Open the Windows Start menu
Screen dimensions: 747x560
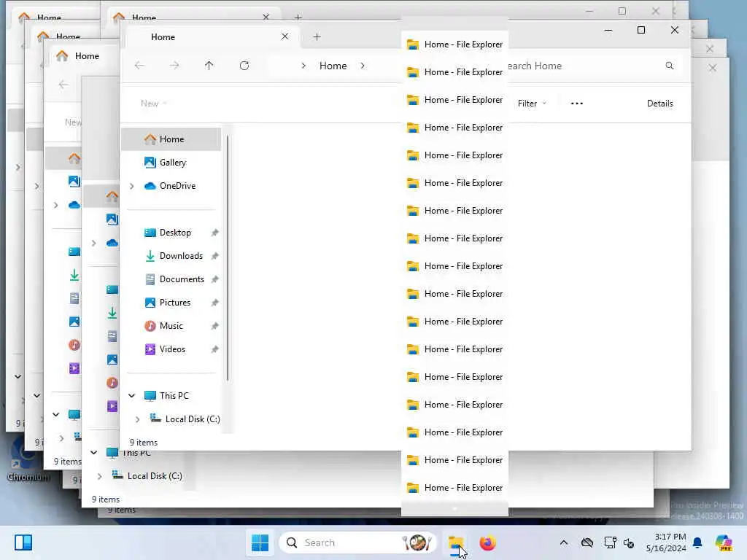(260, 542)
